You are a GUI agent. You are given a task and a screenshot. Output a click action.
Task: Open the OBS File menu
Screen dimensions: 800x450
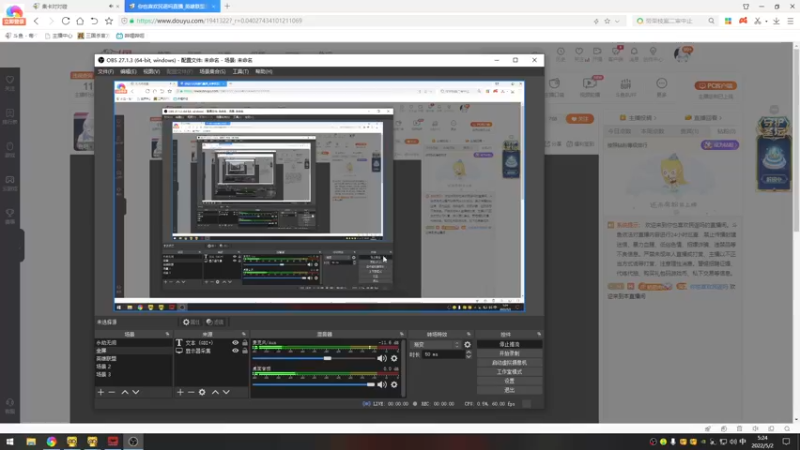(106, 71)
